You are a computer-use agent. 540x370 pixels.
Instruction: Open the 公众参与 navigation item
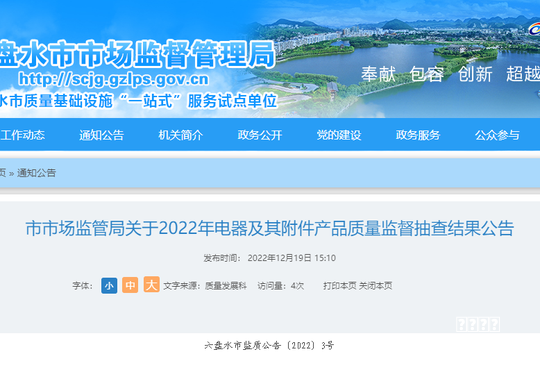coord(497,135)
